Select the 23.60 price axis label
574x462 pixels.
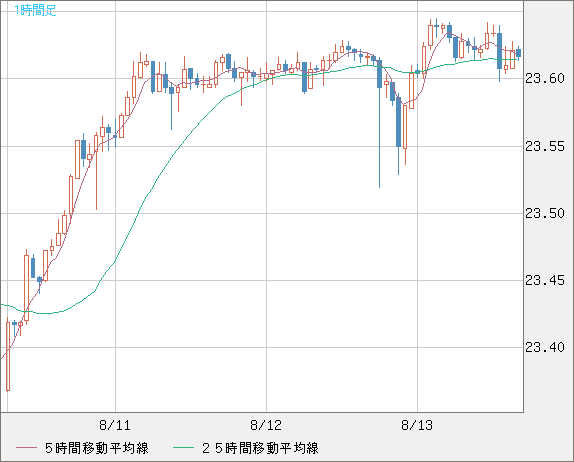click(545, 78)
